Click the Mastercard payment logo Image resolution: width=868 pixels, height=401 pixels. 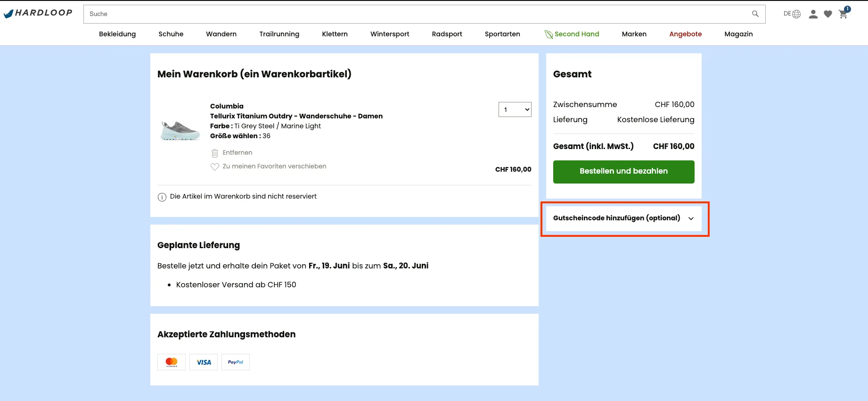click(x=172, y=362)
